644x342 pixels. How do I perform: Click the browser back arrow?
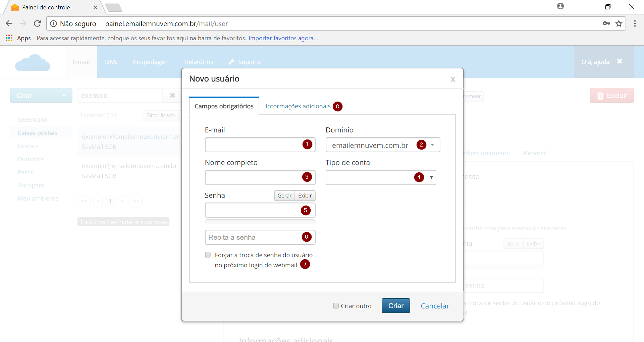click(x=9, y=23)
